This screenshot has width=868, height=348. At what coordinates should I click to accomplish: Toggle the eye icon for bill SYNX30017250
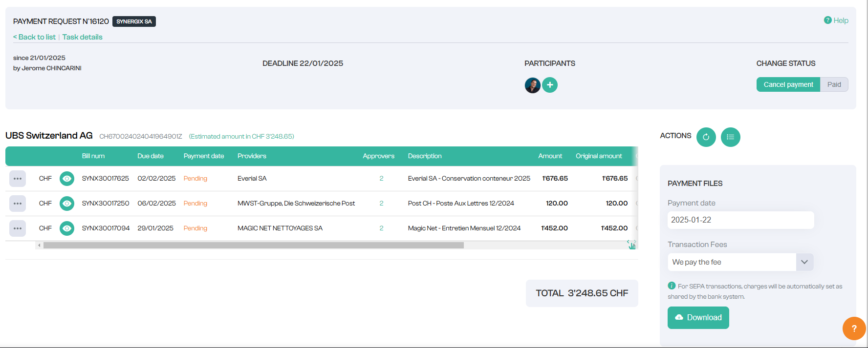coord(67,204)
